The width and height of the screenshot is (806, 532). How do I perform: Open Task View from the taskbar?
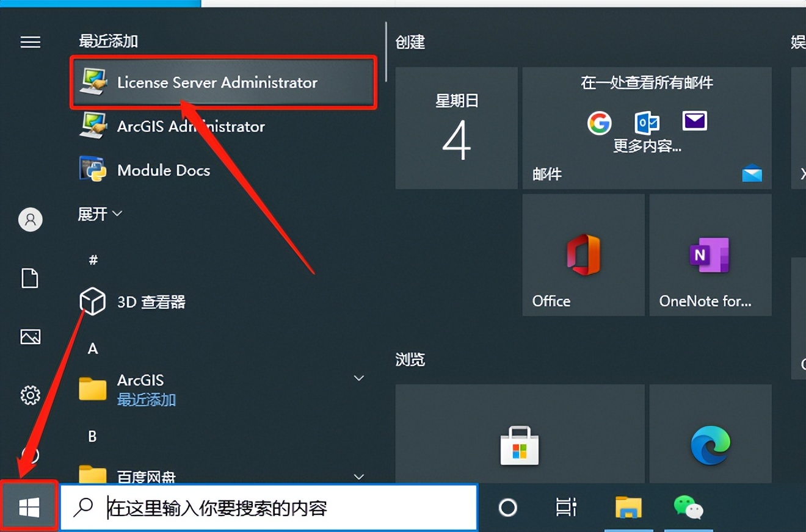click(565, 506)
